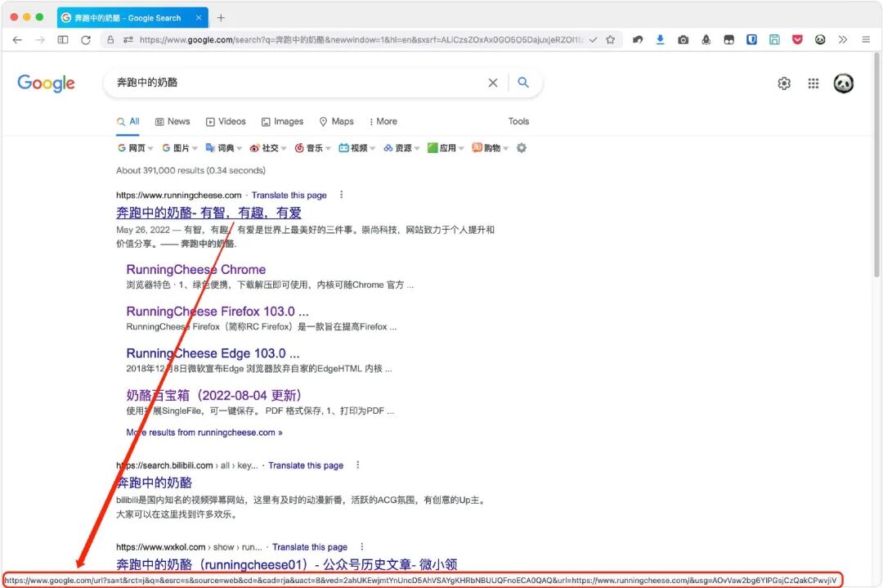This screenshot has width=883, height=588.
Task: Open the Google apps grid
Action: [814, 84]
